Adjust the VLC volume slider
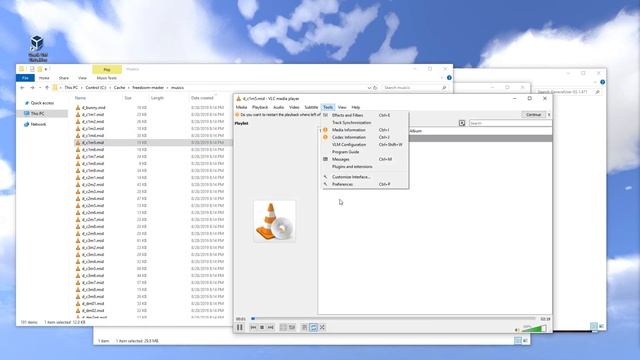 click(534, 328)
